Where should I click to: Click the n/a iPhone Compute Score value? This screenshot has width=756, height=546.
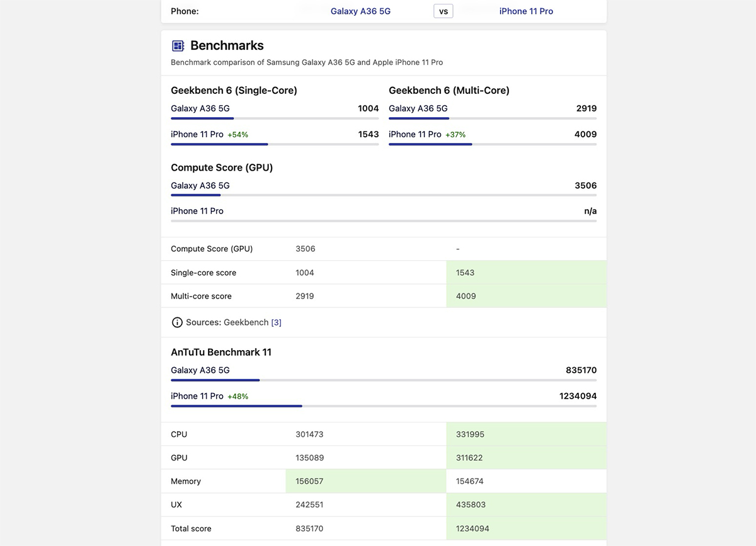(x=590, y=211)
